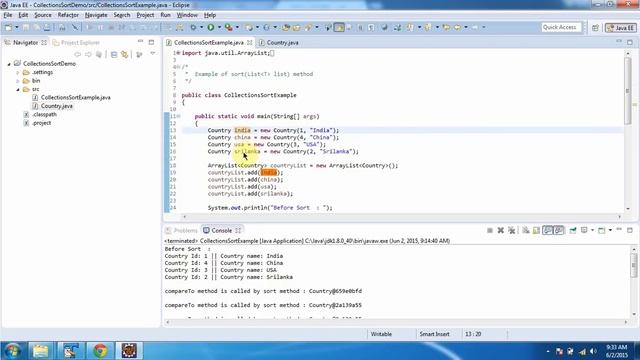640x360 pixels.
Task: Click the Display Selected Console icon
Action: click(584, 230)
